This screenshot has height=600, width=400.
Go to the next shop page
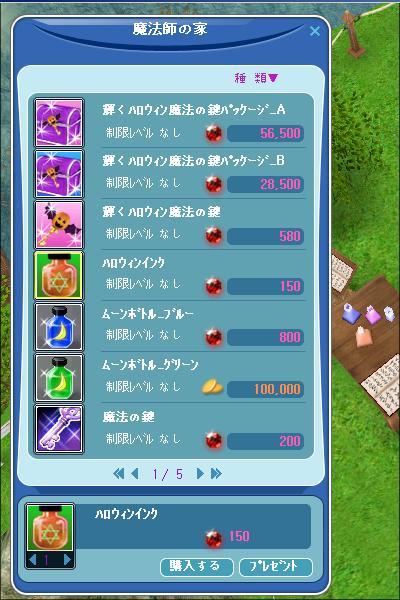point(199,474)
